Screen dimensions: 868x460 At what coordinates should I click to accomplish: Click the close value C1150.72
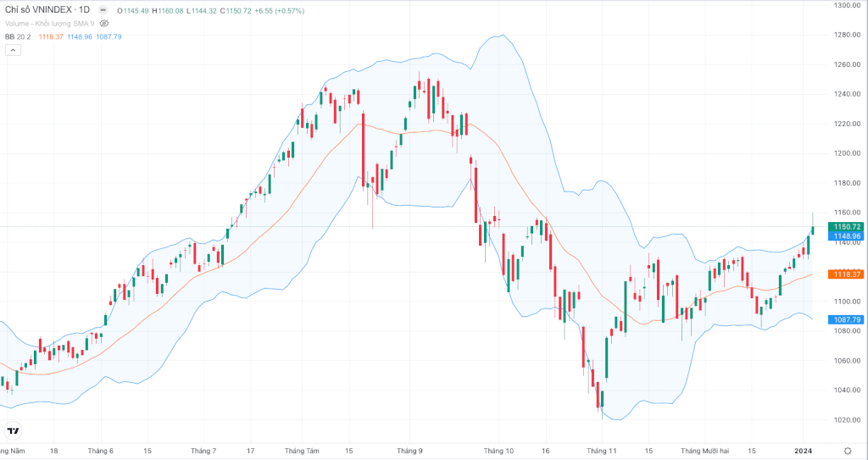pos(236,10)
